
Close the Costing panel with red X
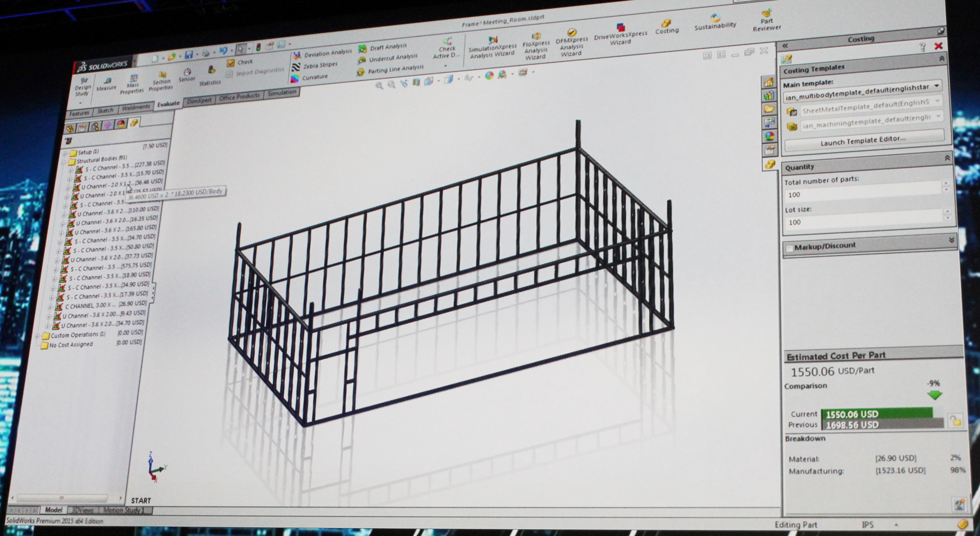pyautogui.click(x=939, y=46)
